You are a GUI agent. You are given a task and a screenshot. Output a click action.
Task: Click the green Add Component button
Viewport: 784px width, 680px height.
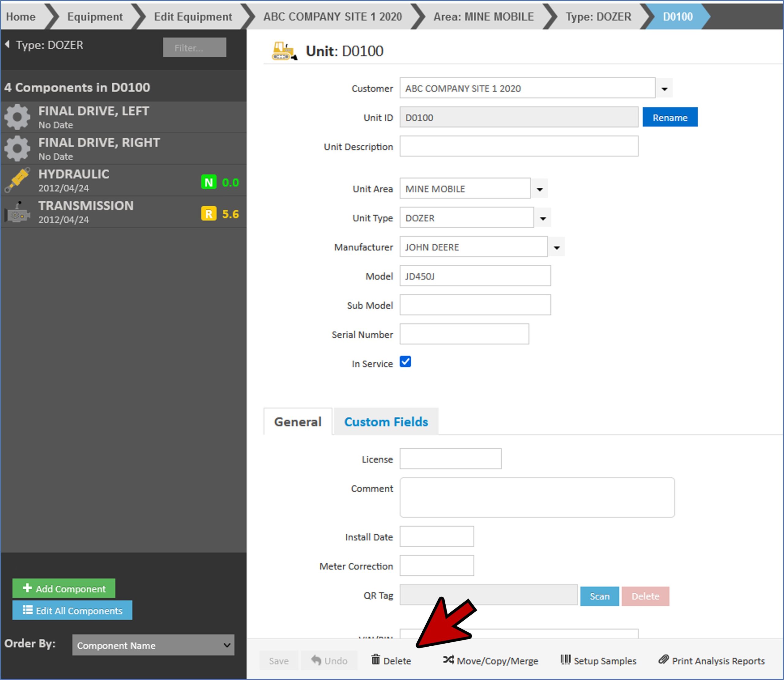click(64, 588)
